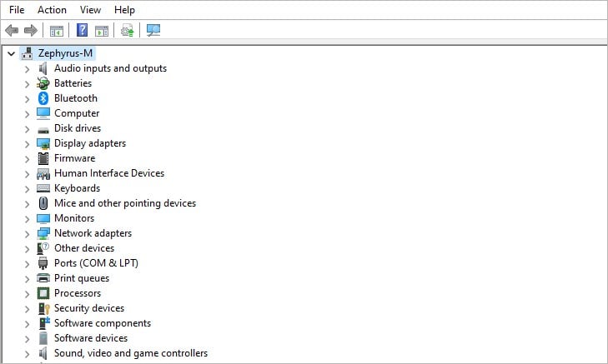Image resolution: width=608 pixels, height=364 pixels.
Task: Click the Back arrow toolbar icon
Action: (12, 30)
